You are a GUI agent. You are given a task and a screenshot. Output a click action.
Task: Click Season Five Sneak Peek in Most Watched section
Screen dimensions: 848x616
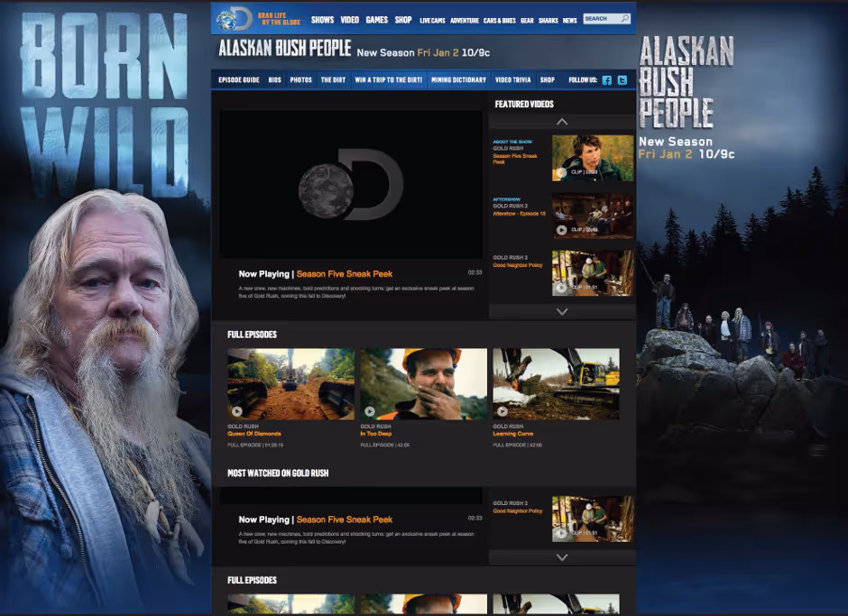tap(345, 519)
